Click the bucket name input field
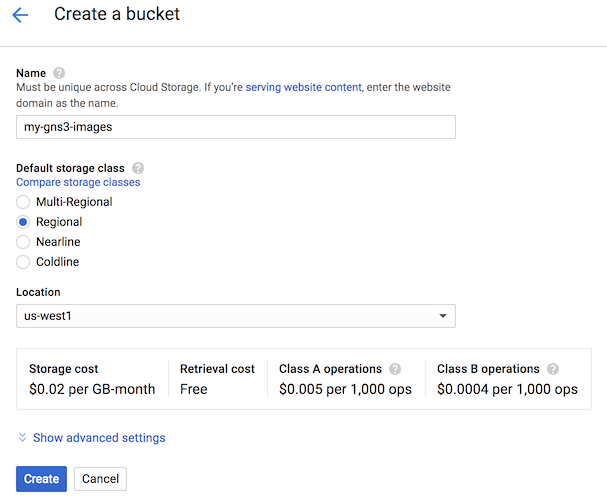The height and width of the screenshot is (501, 607). 235,127
